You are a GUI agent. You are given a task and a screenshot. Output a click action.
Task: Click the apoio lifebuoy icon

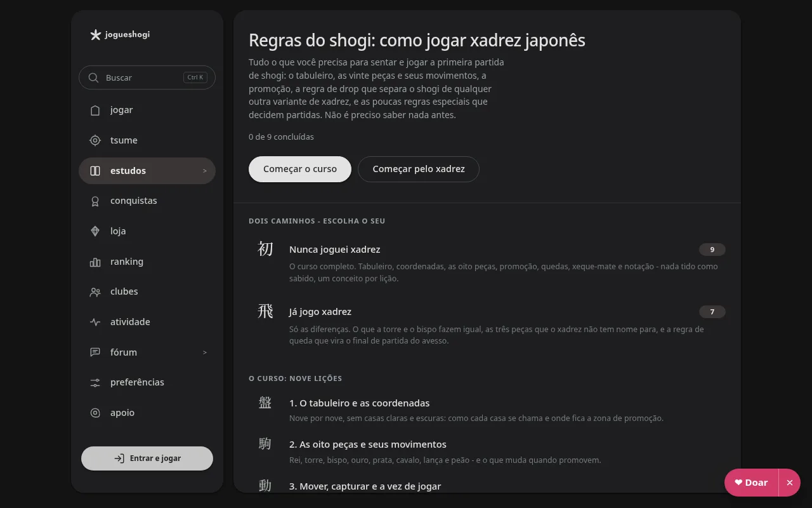[x=95, y=413]
